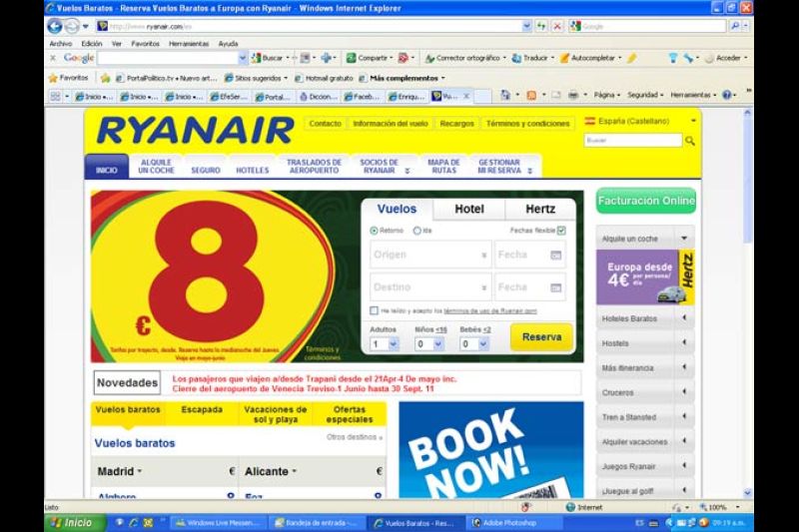
Task: Open the Origen airport dropdown
Action: 430,255
